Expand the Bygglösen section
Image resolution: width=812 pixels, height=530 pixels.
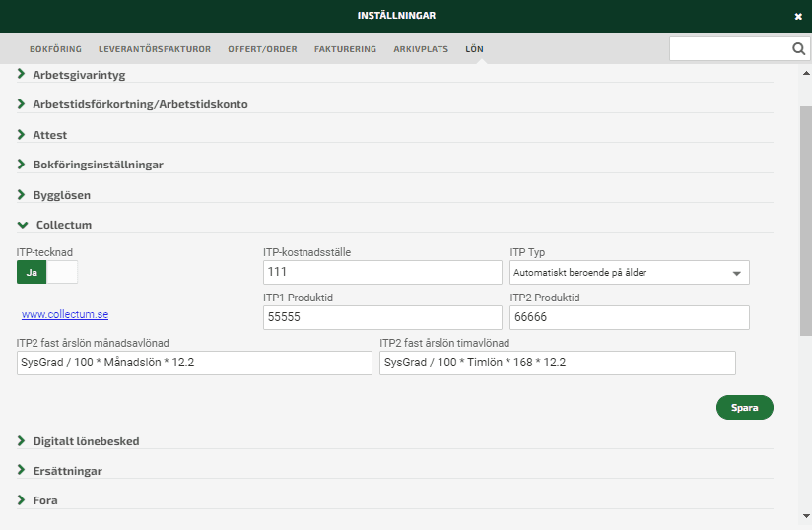point(63,195)
